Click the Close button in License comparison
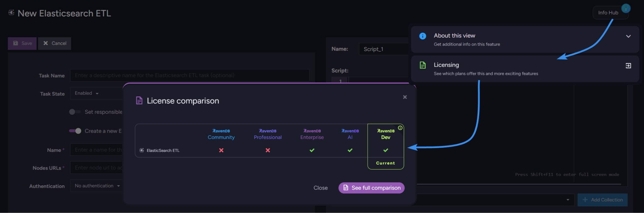This screenshot has height=213, width=644. pos(320,188)
